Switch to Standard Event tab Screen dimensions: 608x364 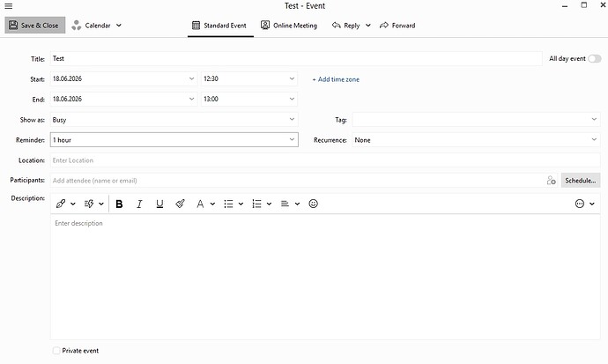coord(220,26)
